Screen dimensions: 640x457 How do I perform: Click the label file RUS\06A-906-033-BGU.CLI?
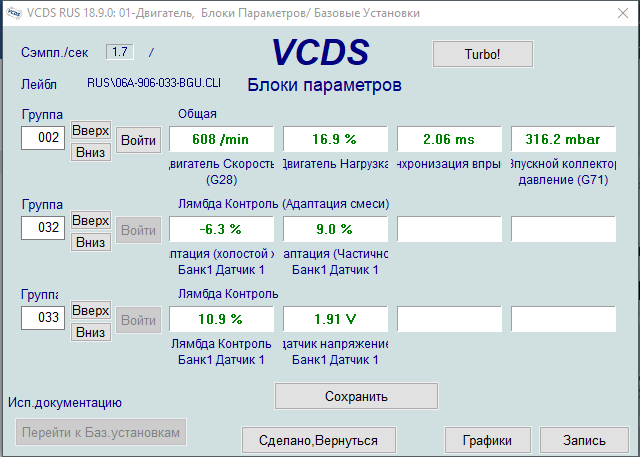(x=154, y=83)
